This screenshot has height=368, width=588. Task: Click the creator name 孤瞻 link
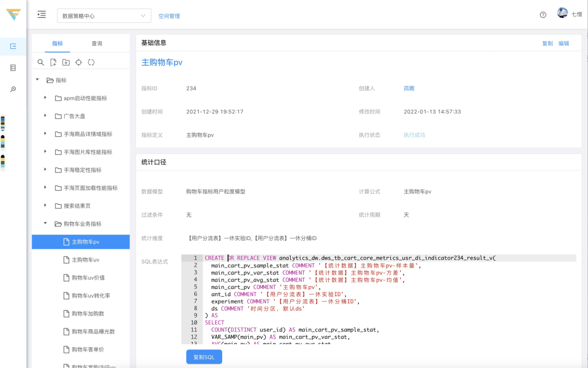click(409, 88)
